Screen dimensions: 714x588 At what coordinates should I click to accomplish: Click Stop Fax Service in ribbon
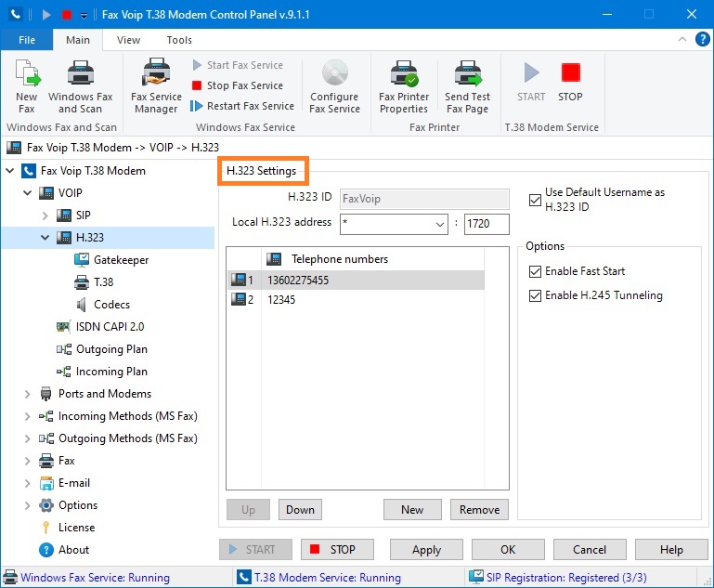[238, 85]
